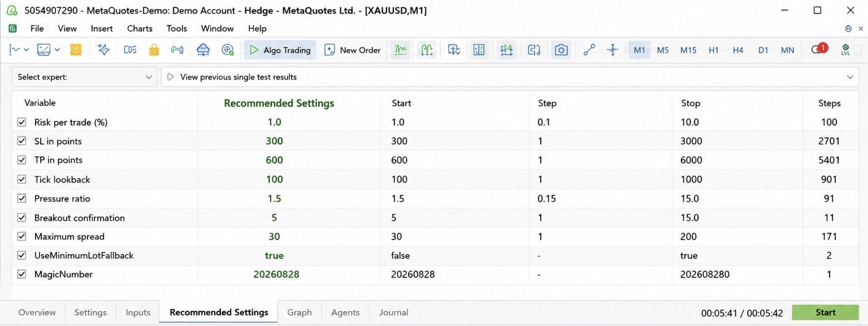The width and height of the screenshot is (868, 326).
Task: Switch to the M5 timeframe
Action: (663, 50)
